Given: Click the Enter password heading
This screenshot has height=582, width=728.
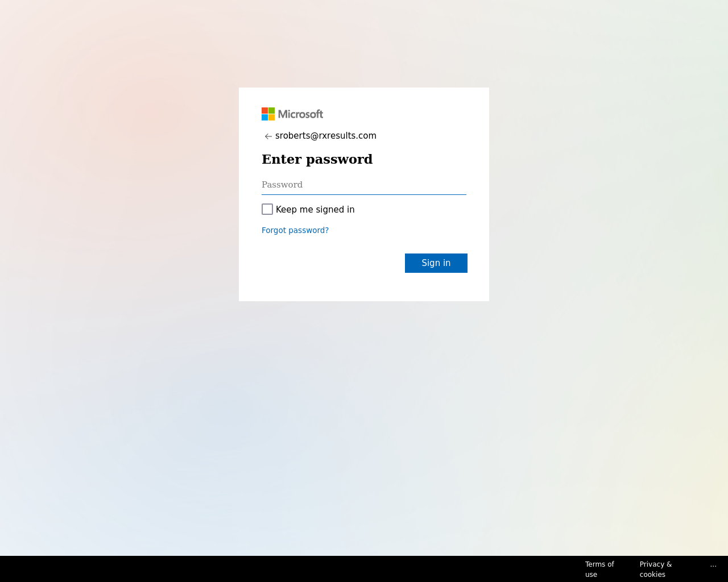Looking at the screenshot, I should point(317,159).
